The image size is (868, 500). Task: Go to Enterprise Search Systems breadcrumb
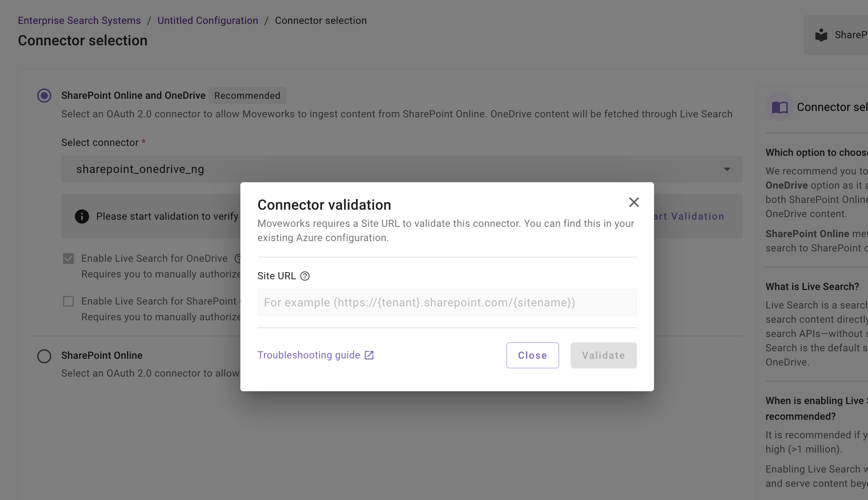(x=79, y=21)
